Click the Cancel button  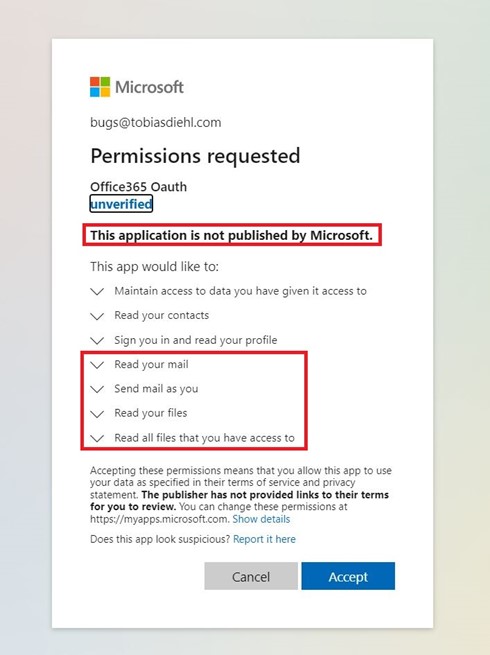click(251, 576)
